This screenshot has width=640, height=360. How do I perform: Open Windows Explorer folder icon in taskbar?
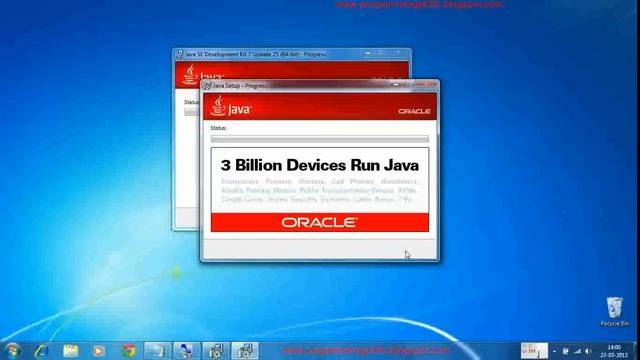pyautogui.click(x=71, y=351)
